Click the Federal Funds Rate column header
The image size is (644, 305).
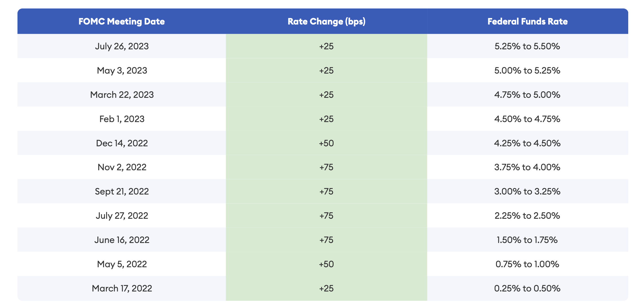point(527,21)
